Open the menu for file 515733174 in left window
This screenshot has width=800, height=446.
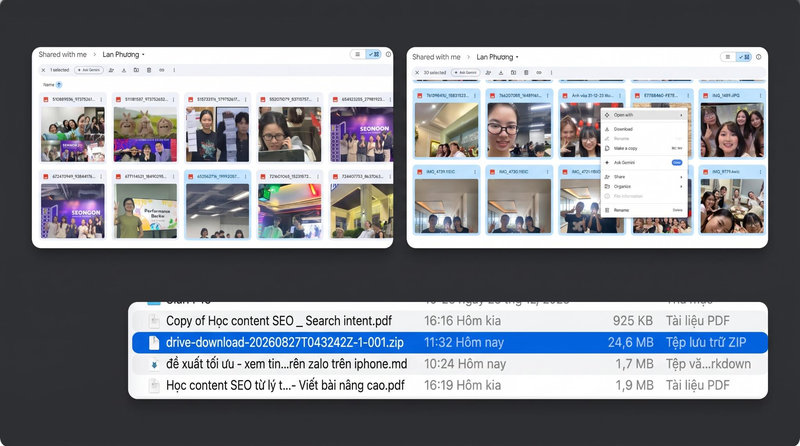(x=245, y=100)
